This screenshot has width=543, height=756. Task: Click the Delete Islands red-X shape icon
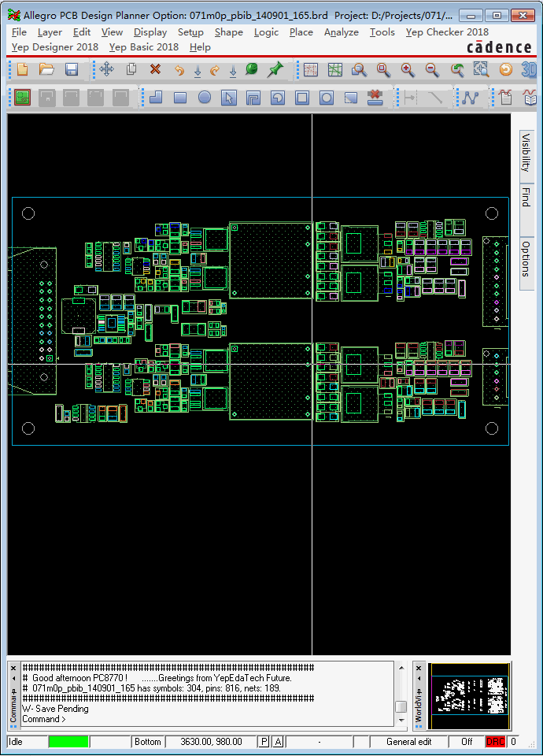pos(375,98)
